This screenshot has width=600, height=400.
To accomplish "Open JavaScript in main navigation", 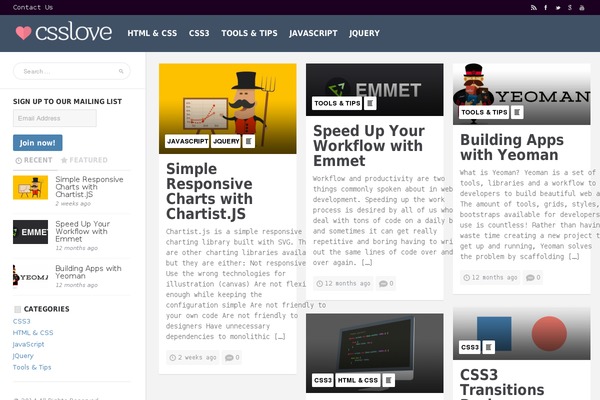I will point(313,33).
